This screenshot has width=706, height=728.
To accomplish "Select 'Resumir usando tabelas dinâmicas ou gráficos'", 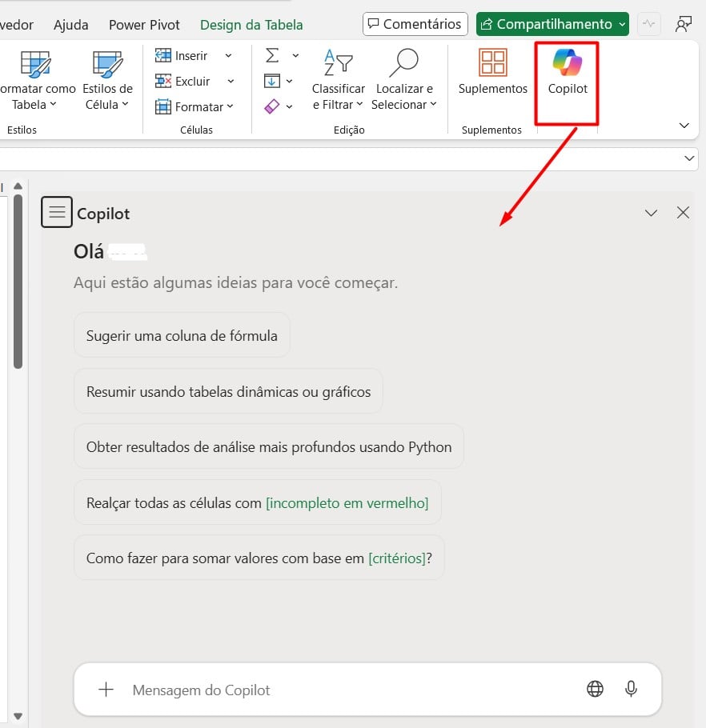I will [x=228, y=391].
